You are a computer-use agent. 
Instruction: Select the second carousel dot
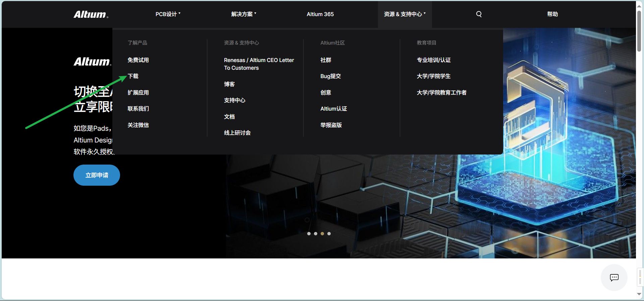316,234
